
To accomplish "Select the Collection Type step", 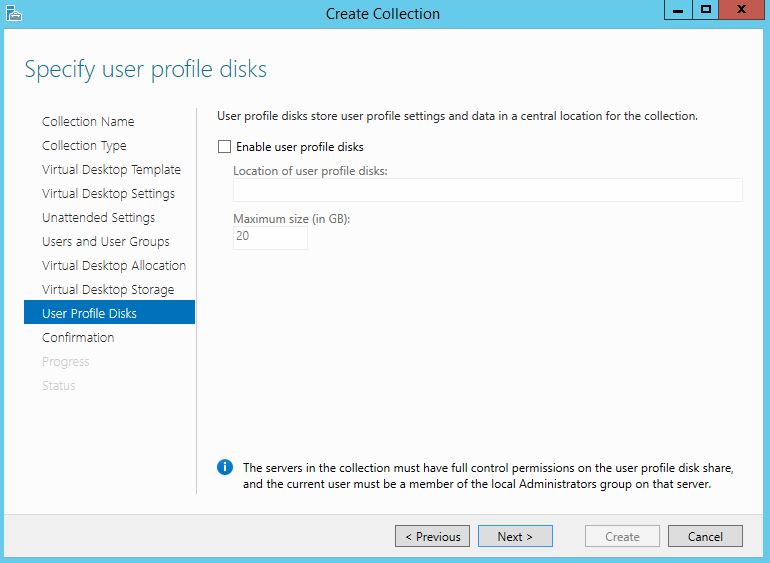I will pos(84,145).
